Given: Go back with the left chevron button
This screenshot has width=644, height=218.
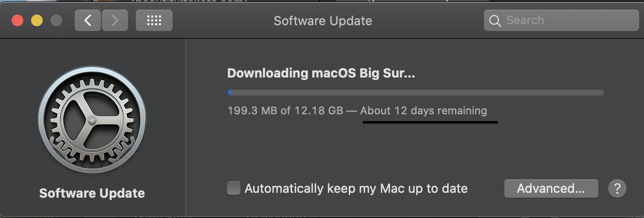Looking at the screenshot, I should 88,20.
